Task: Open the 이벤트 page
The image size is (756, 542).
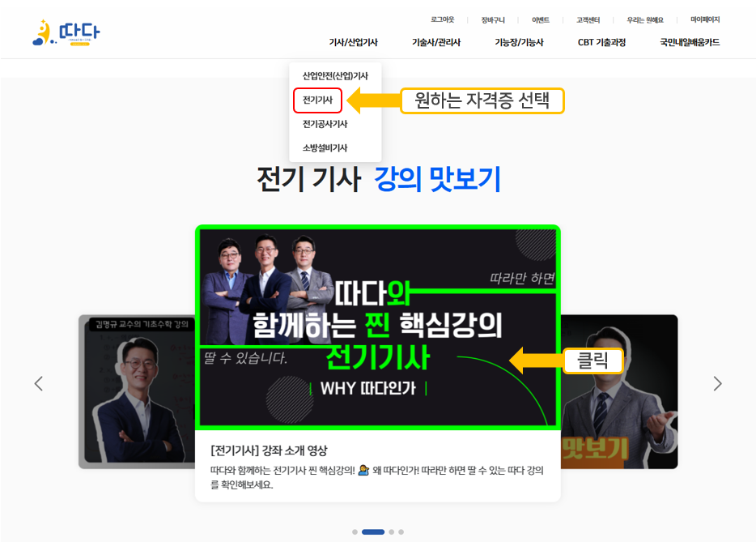Action: pyautogui.click(x=541, y=19)
